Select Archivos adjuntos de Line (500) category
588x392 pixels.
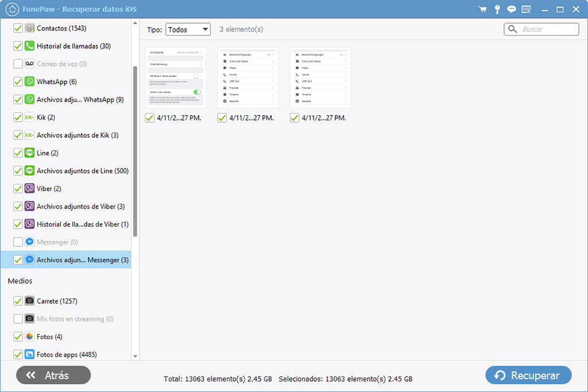click(66, 170)
